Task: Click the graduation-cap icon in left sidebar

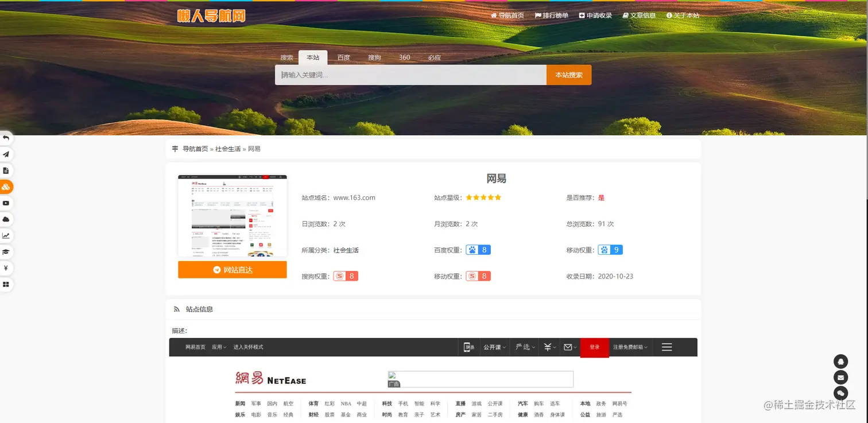Action: 6,252
